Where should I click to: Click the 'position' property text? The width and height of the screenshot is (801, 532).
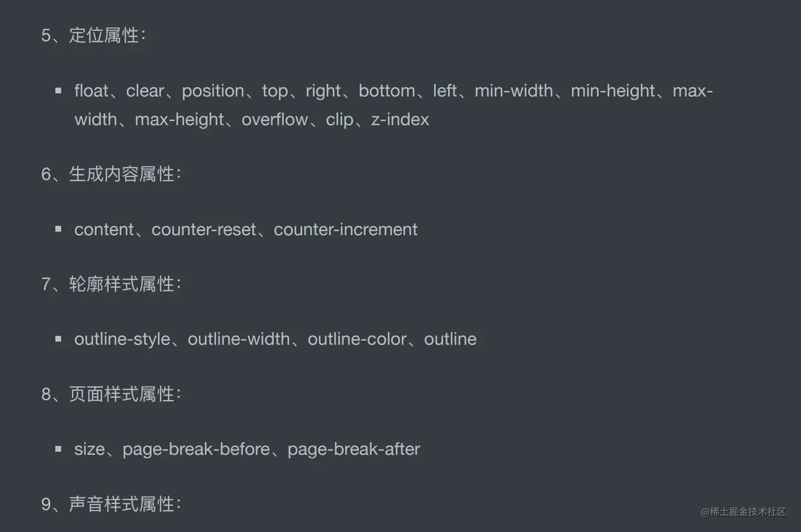212,91
